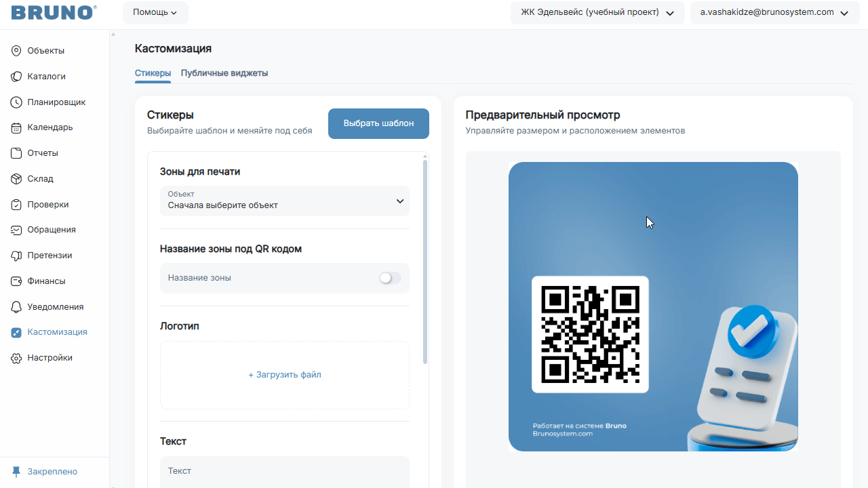Click the Склад box icon

tap(16, 179)
